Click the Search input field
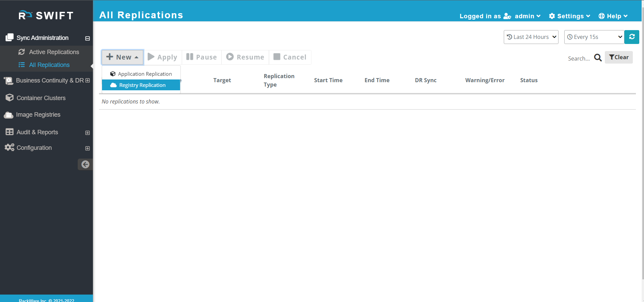 coord(578,59)
